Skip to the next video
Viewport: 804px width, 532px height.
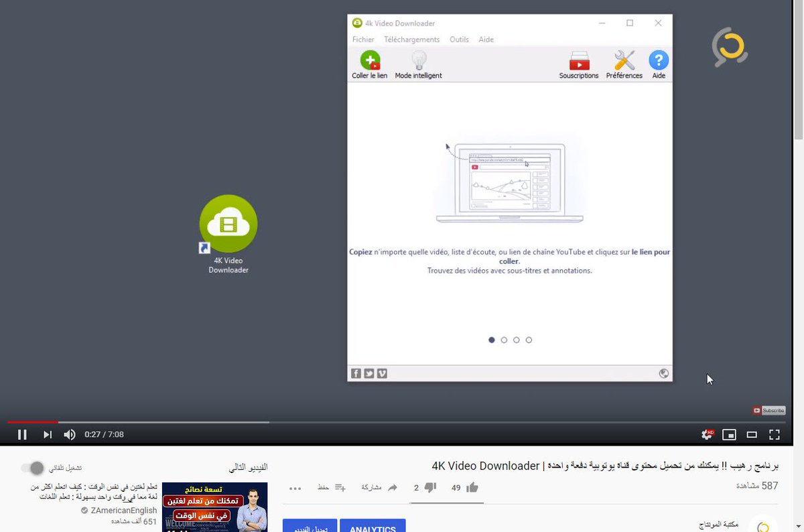coord(47,434)
